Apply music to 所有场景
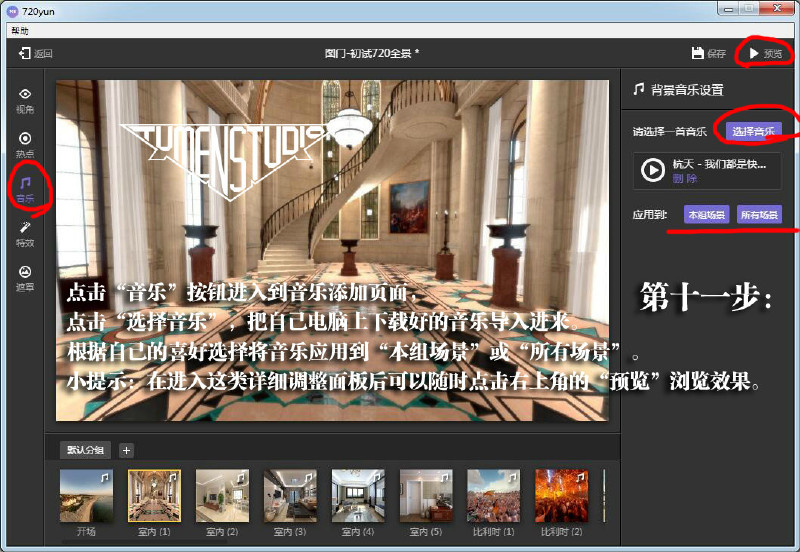This screenshot has height=552, width=800. pos(759,215)
